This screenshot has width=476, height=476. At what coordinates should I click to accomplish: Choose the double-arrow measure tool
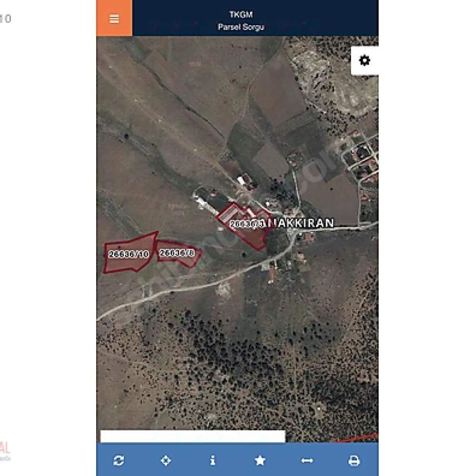(x=307, y=460)
